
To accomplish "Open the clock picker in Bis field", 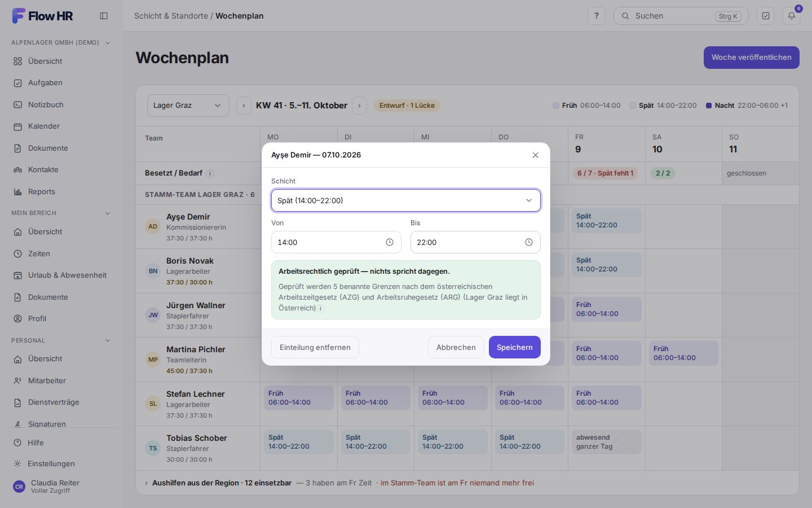I will pyautogui.click(x=529, y=242).
